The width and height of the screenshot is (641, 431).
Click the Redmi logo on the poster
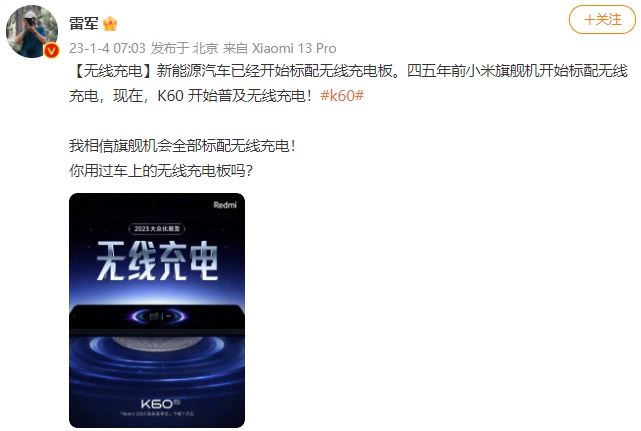pos(225,205)
